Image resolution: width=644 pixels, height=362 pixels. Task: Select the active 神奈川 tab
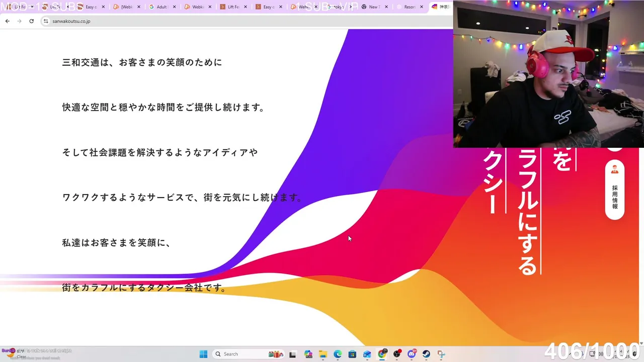tap(442, 7)
